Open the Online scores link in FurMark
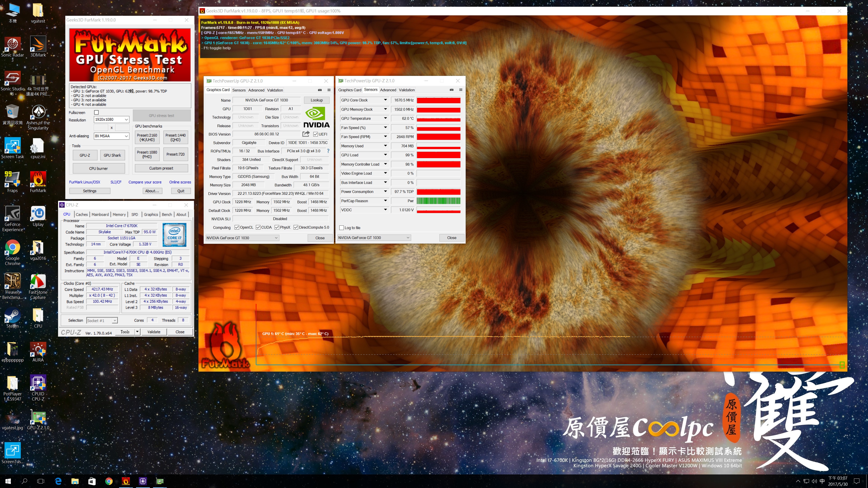Viewport: 868px width, 488px height. point(180,182)
